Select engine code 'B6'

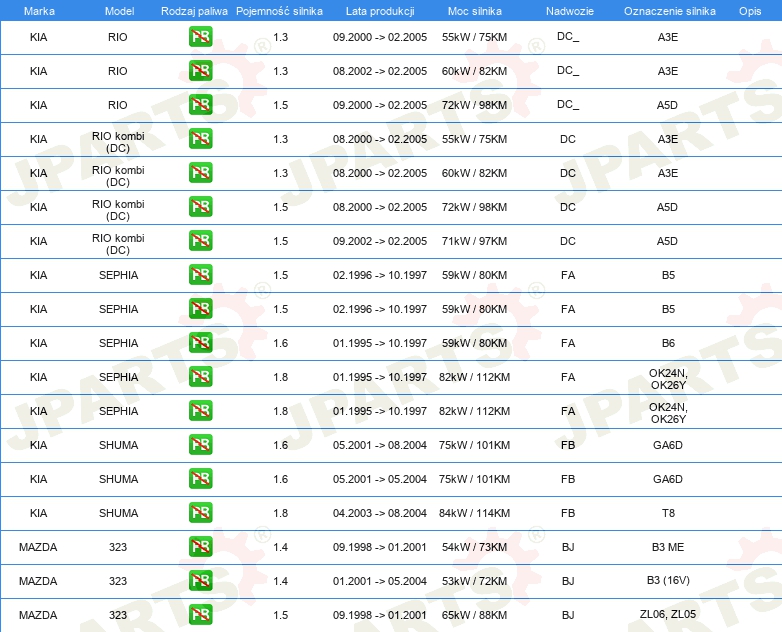point(668,343)
